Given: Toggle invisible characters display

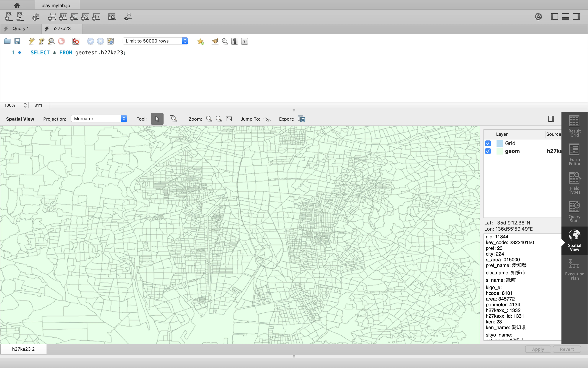Looking at the screenshot, I should tap(234, 41).
